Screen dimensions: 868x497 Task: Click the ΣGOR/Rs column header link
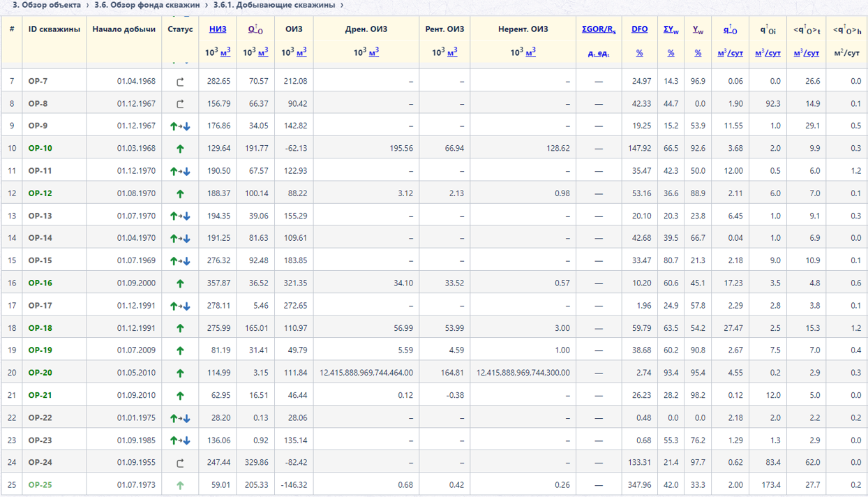tap(599, 29)
